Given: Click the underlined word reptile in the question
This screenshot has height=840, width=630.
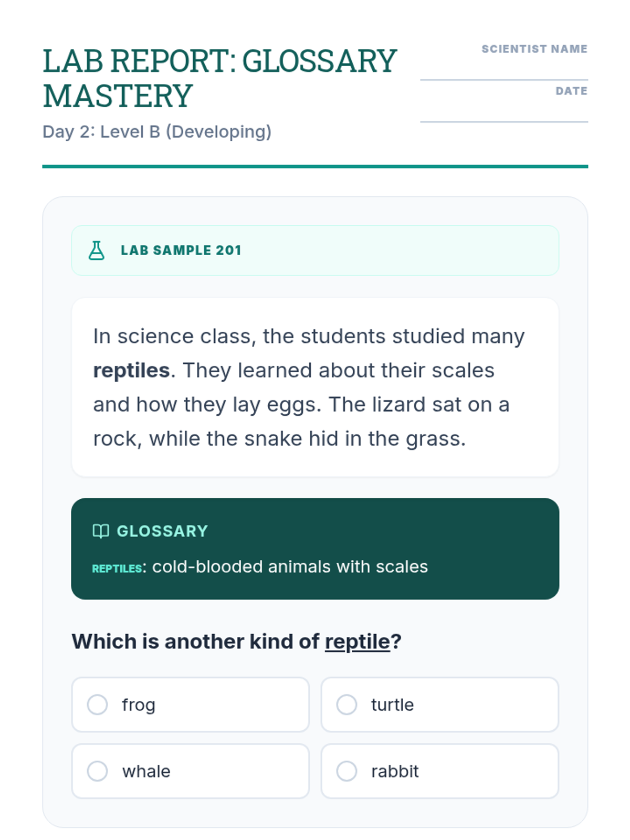Looking at the screenshot, I should coord(358,642).
